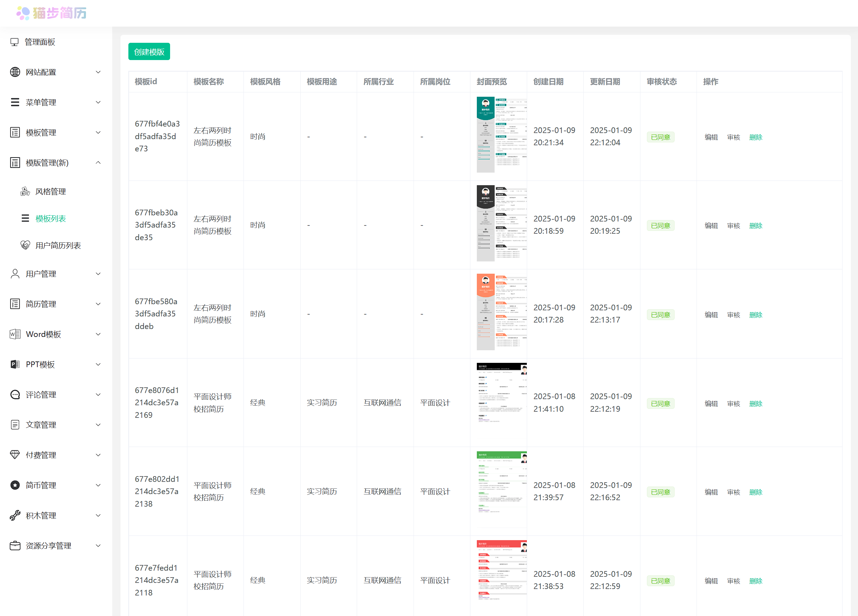This screenshot has height=616, width=858.
Task: Click 审核 for template 677e8076d1214dc3e57a2169
Action: (x=733, y=403)
